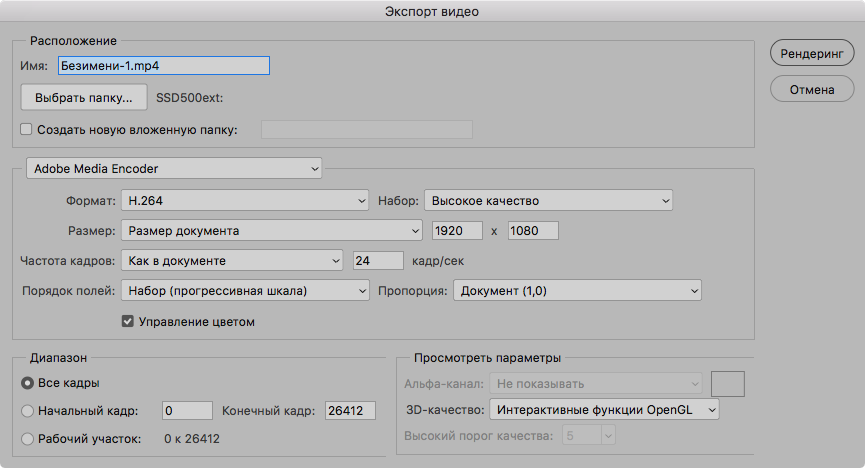The image size is (865, 468).
Task: Toggle Управление цветом checkbox
Action: coord(127,321)
